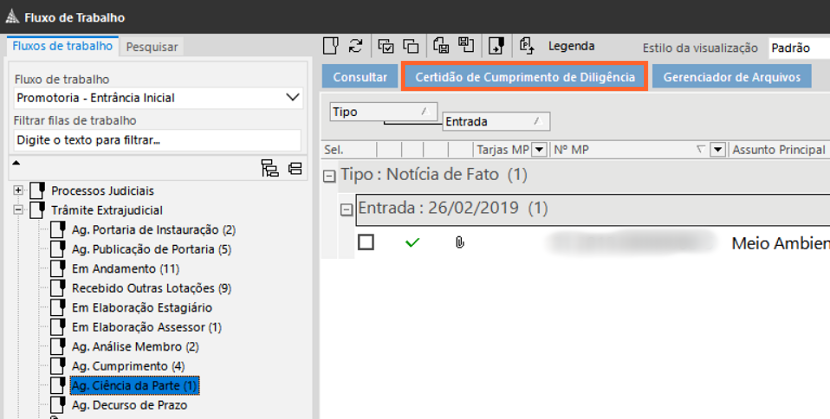Select Ag. Ciência da Parte (1) queue
Screen dimensions: 830x419
pos(134,386)
